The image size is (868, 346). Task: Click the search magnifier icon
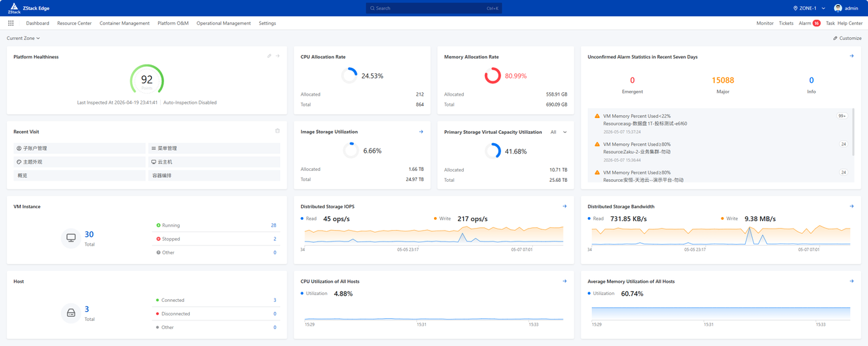[372, 8]
